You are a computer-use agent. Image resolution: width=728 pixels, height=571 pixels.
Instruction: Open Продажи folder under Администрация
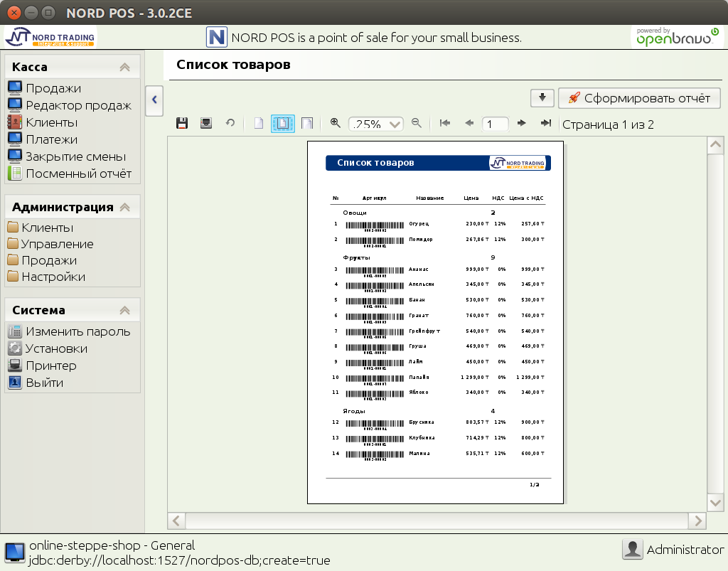tap(49, 260)
